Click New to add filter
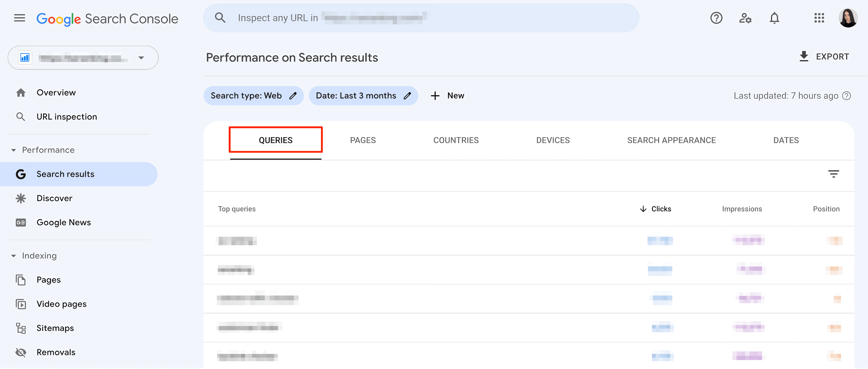Screen dimensions: 868x369 pyautogui.click(x=447, y=96)
